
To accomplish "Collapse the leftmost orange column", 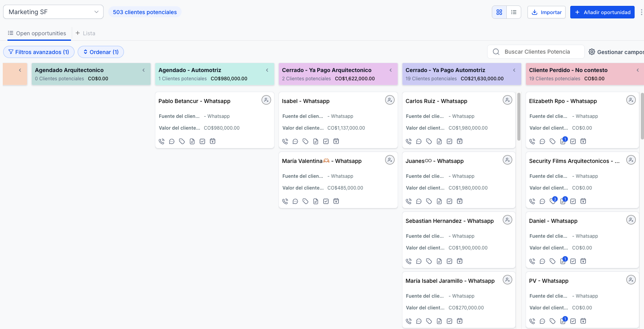I will pyautogui.click(x=20, y=70).
